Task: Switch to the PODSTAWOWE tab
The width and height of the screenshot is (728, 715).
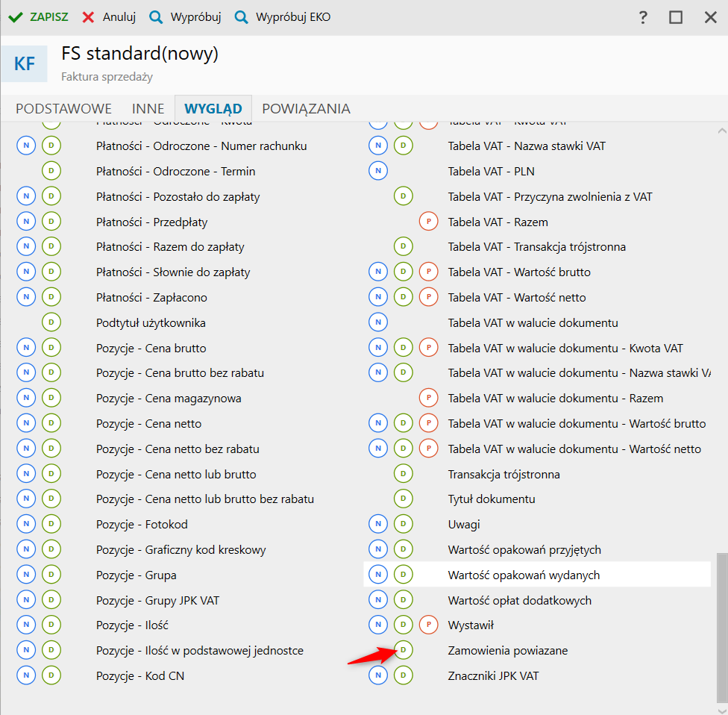Action: 64,108
